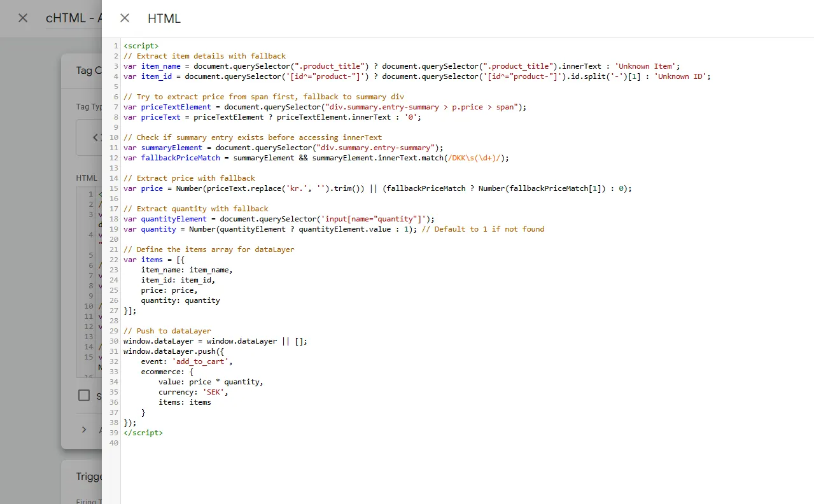Viewport: 814px width, 504px height.
Task: Click the 'value: price * quantity,' line
Action: coord(211,382)
